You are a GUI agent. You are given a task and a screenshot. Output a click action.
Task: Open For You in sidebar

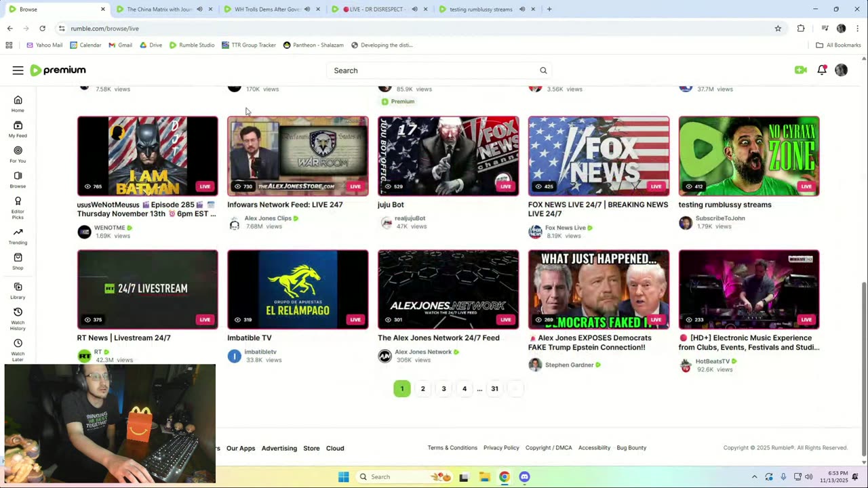(x=18, y=155)
